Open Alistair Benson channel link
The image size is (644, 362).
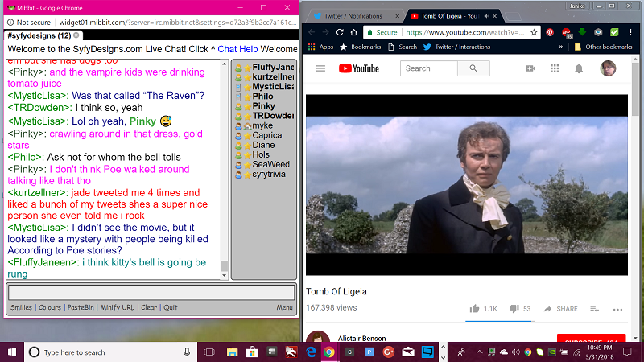[x=361, y=338]
